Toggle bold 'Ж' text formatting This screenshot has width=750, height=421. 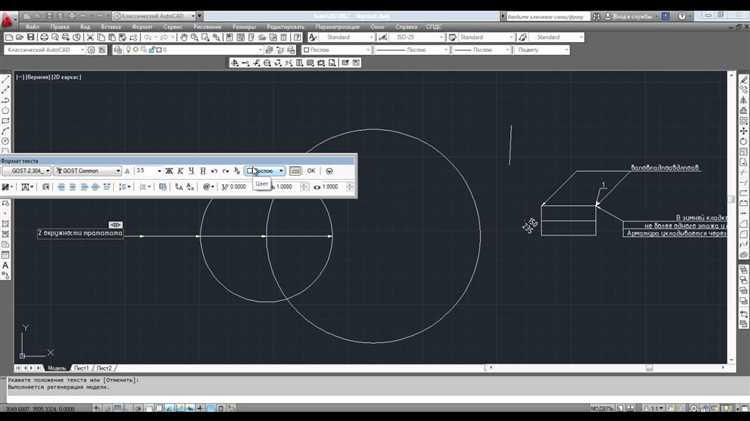[x=169, y=171]
